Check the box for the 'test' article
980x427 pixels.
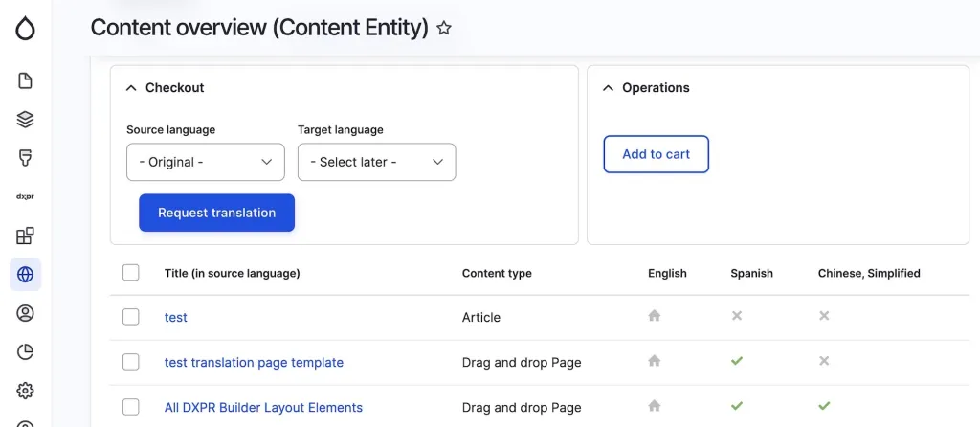pos(131,317)
